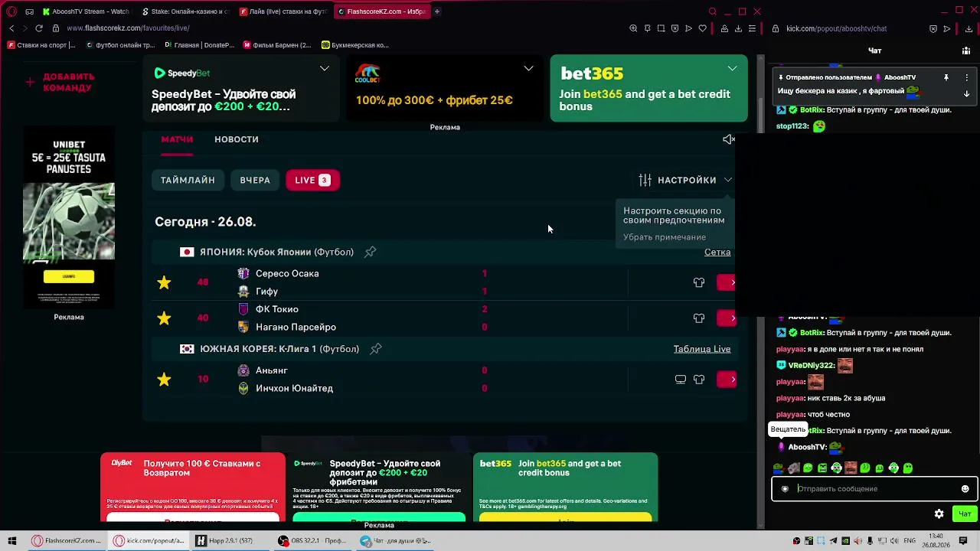Viewport: 980px width, 551px height.
Task: Open Windows Start menu
Action: [12, 541]
